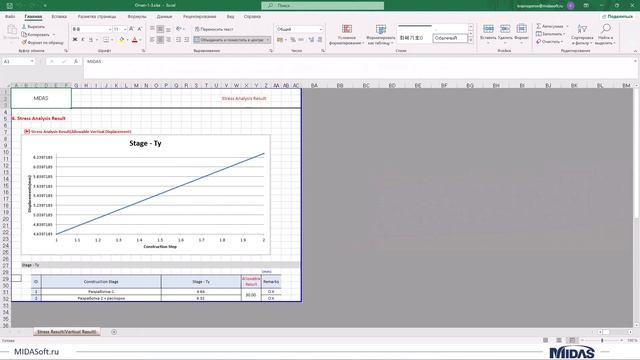Decrease font size with small A icon

(x=140, y=29)
